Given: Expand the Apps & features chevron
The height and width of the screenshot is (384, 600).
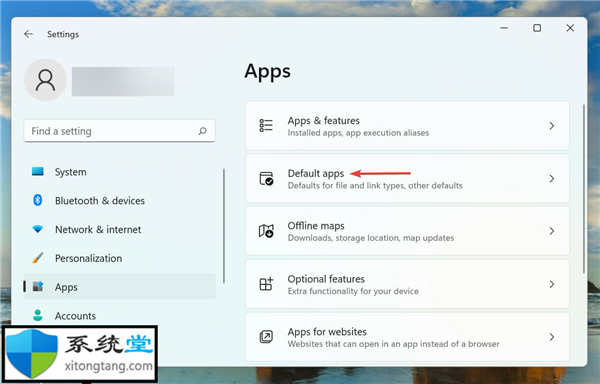Looking at the screenshot, I should (x=551, y=125).
